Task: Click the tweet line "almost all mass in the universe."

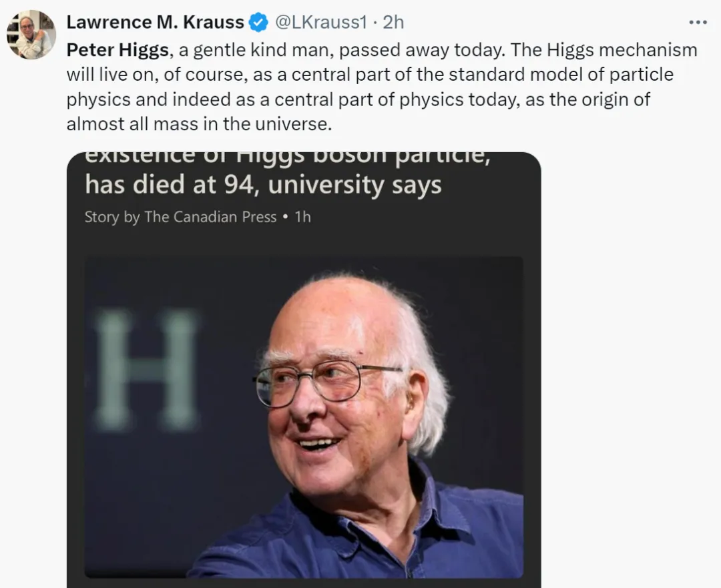Action: pyautogui.click(x=199, y=124)
